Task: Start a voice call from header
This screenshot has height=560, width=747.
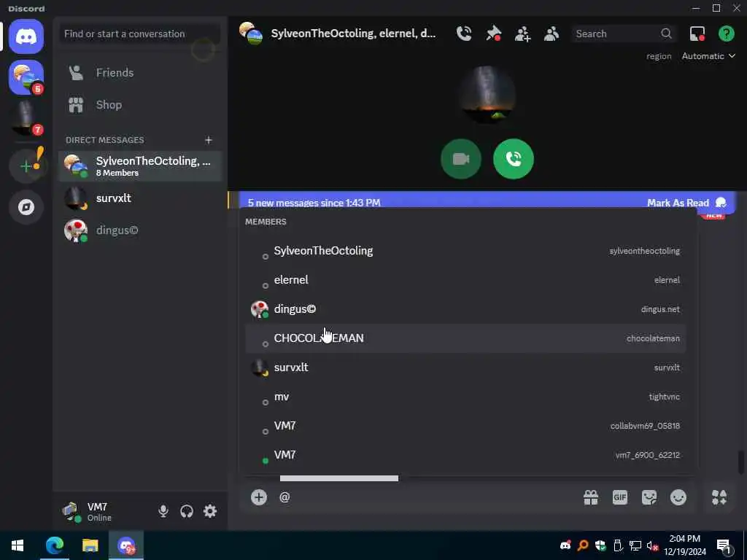Action: (x=464, y=34)
